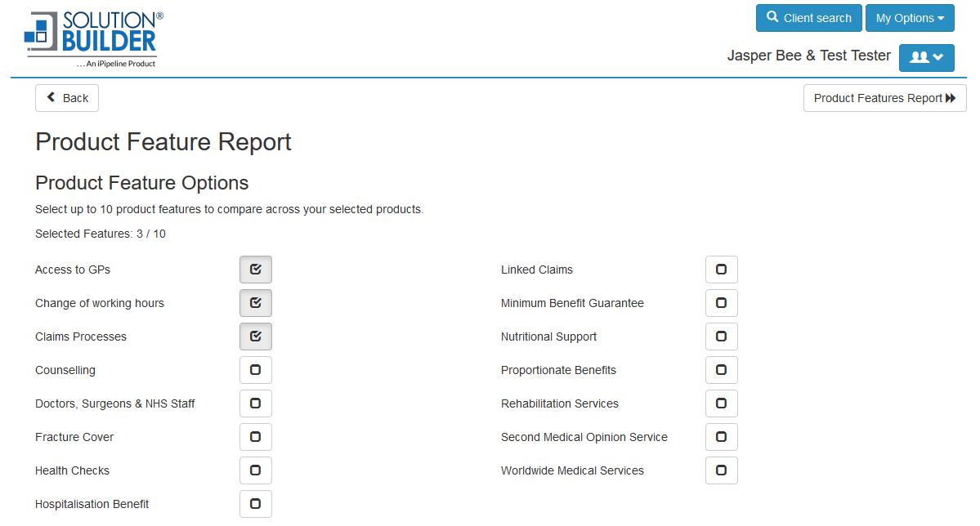
Task: Click the 'Access to GPs' label
Action: [x=73, y=270]
